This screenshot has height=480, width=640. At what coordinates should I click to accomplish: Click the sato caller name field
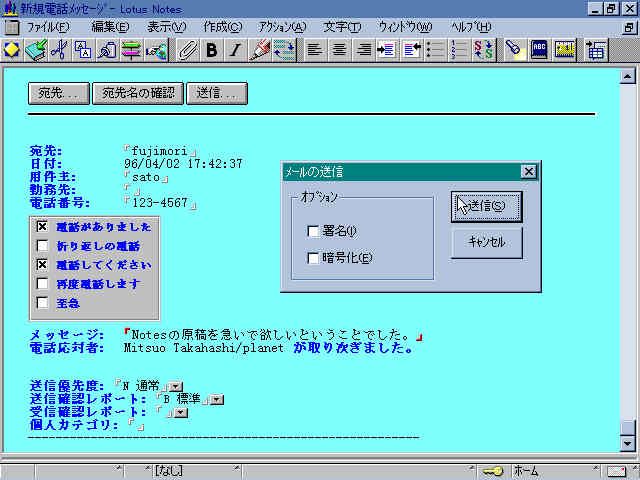coord(146,177)
